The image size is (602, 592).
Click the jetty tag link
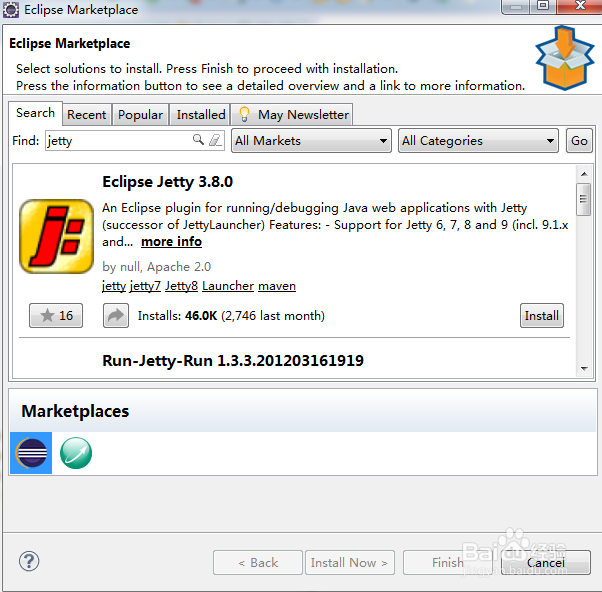click(114, 286)
